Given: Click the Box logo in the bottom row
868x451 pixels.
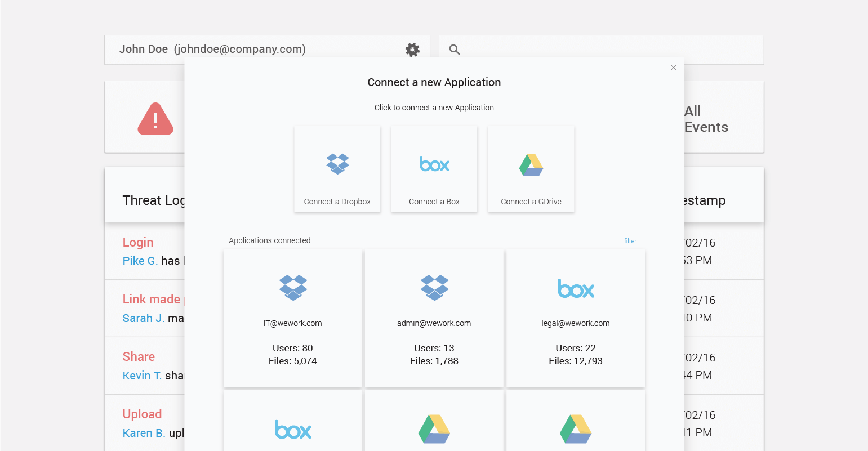Looking at the screenshot, I should coord(293,430).
